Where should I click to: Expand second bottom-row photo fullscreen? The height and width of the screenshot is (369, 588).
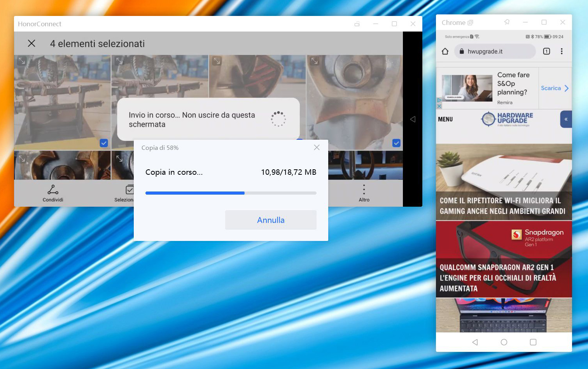(119, 158)
